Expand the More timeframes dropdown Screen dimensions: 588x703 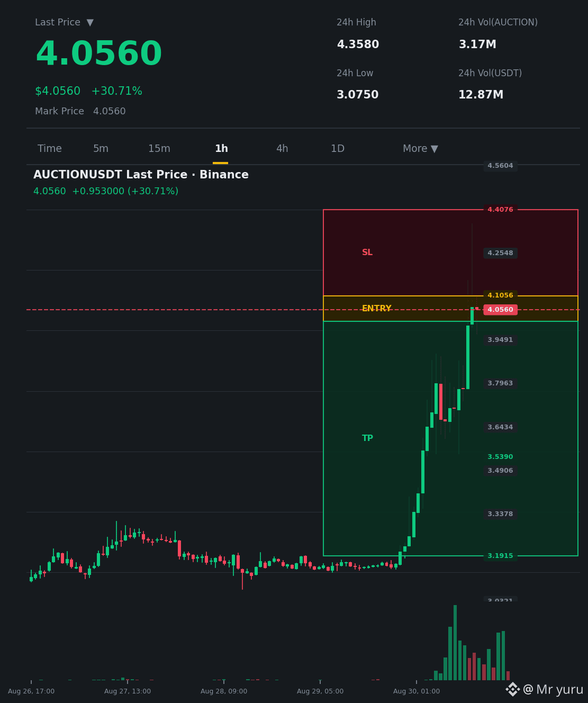[x=420, y=149]
